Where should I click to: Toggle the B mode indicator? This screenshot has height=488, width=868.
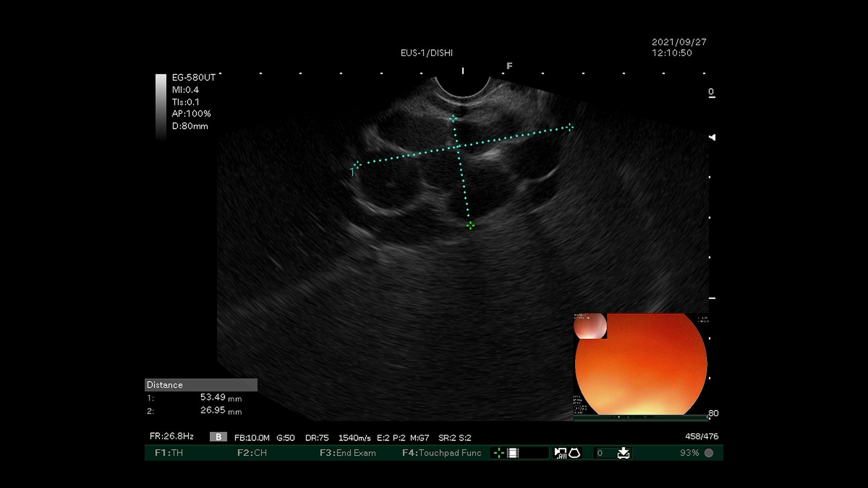click(218, 437)
